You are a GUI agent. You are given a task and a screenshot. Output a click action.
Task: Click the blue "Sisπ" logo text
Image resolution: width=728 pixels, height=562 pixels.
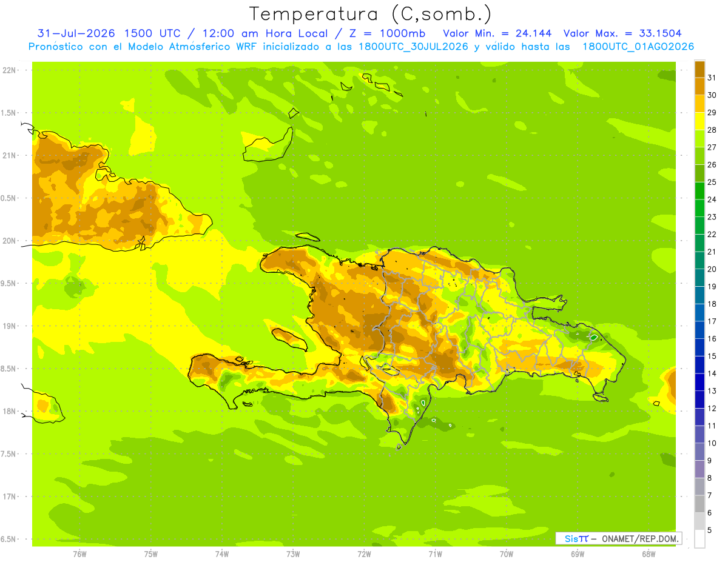coord(576,538)
